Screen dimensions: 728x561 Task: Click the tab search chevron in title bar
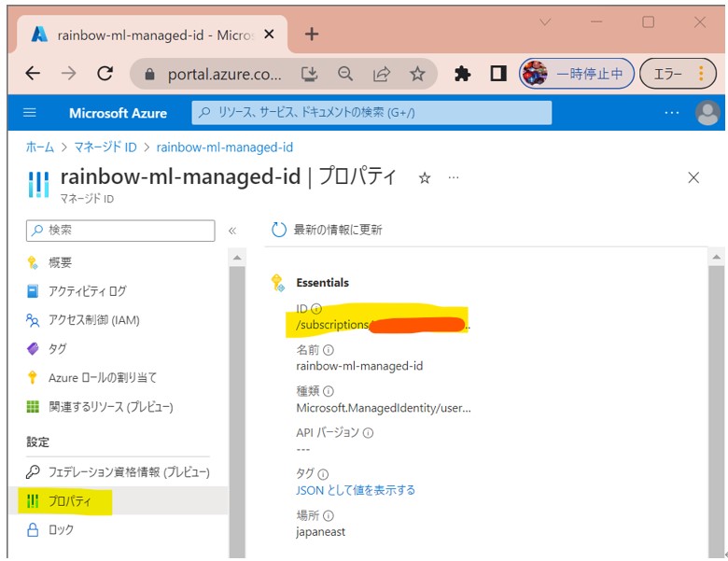(545, 21)
